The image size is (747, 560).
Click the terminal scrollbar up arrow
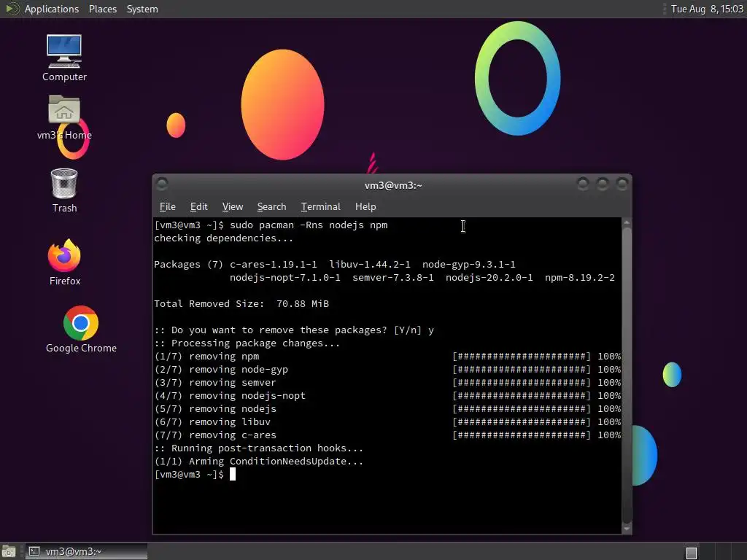(x=627, y=222)
